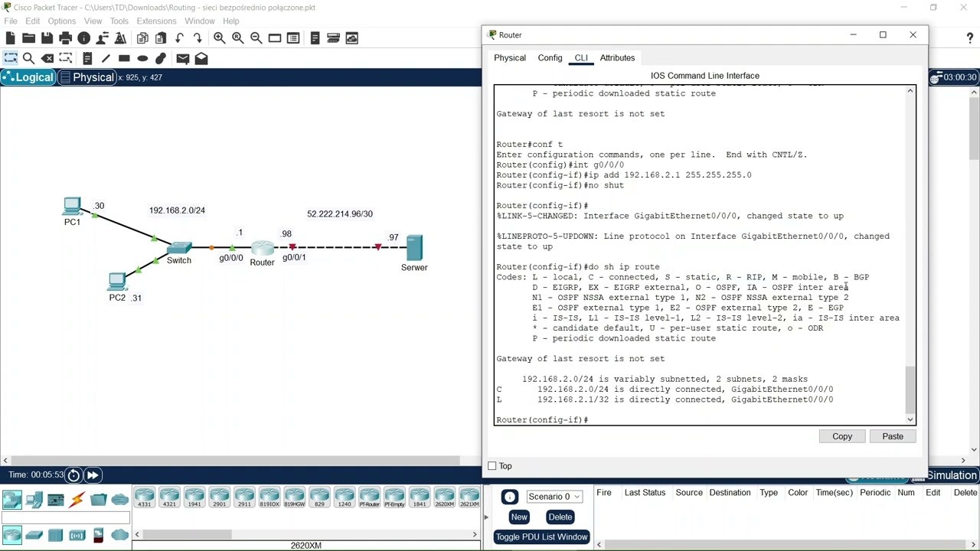980x551 pixels.
Task: Click the Router device on the canvas
Action: point(262,249)
